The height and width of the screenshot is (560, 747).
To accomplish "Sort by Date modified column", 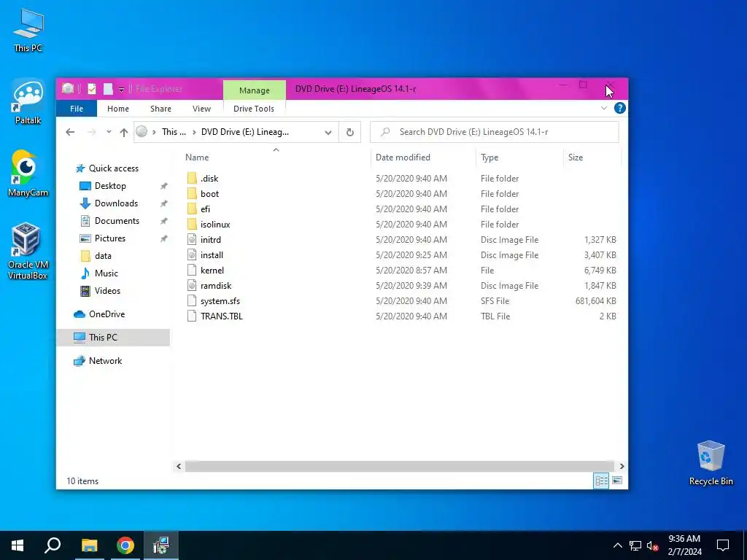I will coord(403,157).
